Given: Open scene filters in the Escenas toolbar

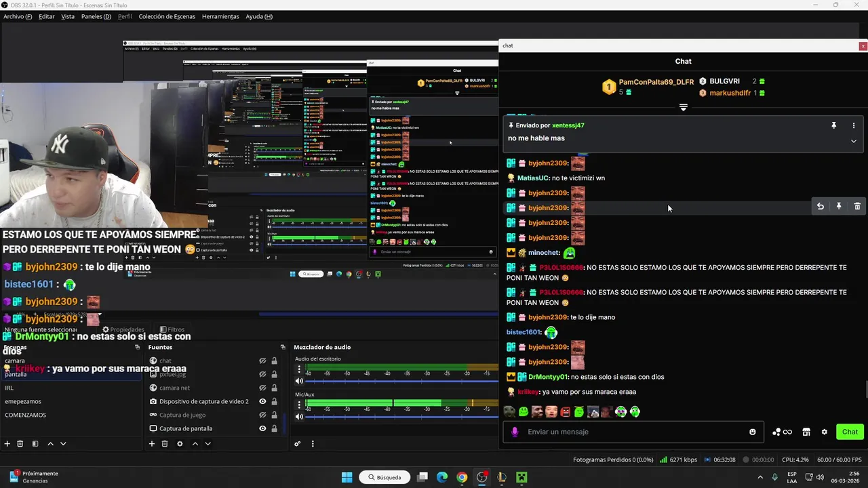Looking at the screenshot, I should tap(35, 444).
